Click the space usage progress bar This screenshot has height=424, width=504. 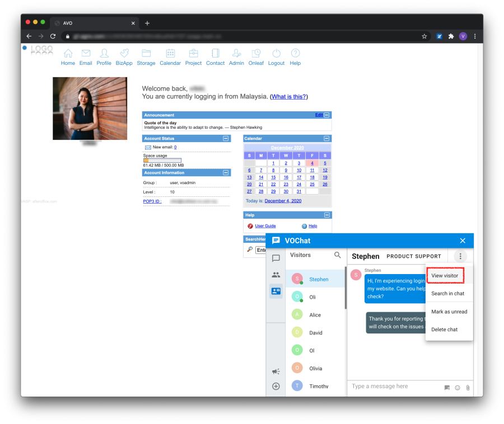click(x=162, y=159)
